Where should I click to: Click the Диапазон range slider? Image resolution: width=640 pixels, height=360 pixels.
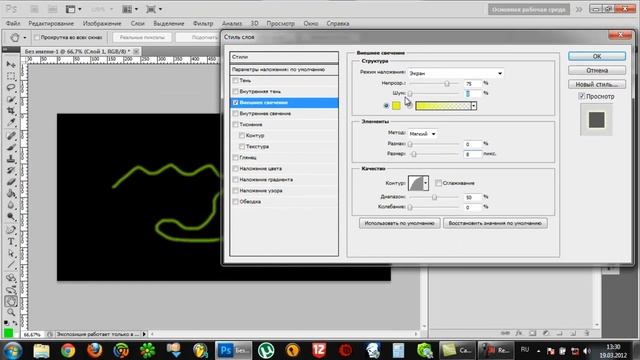pos(434,197)
